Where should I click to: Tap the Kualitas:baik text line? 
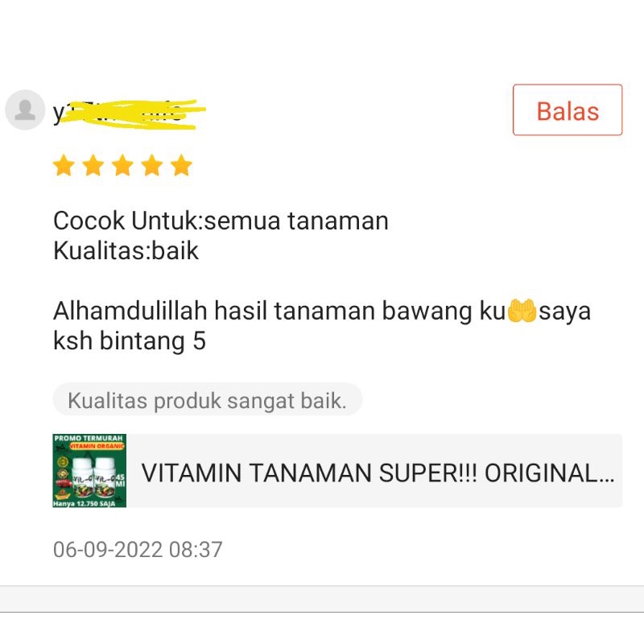(x=126, y=251)
